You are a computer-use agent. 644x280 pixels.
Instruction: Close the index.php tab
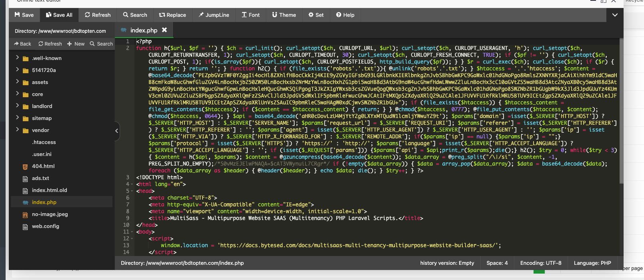coord(164,30)
